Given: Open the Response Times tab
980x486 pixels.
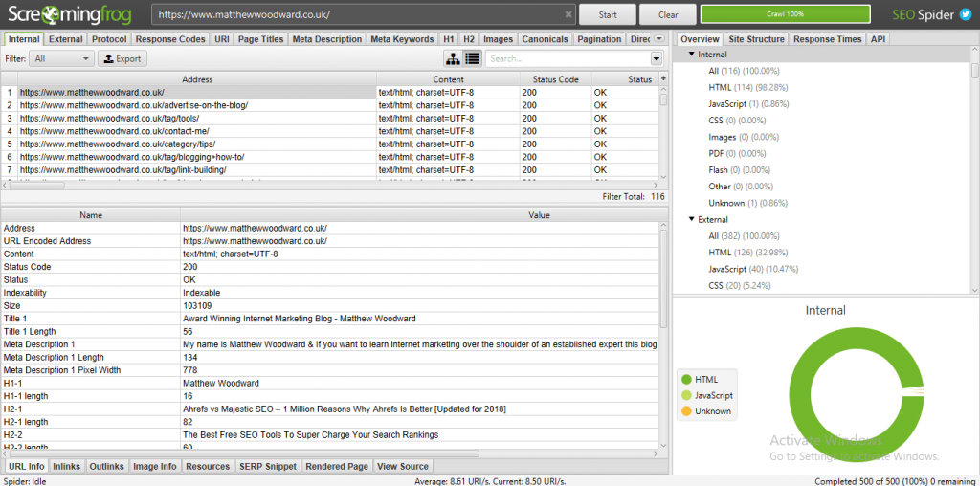Looking at the screenshot, I should coord(828,38).
